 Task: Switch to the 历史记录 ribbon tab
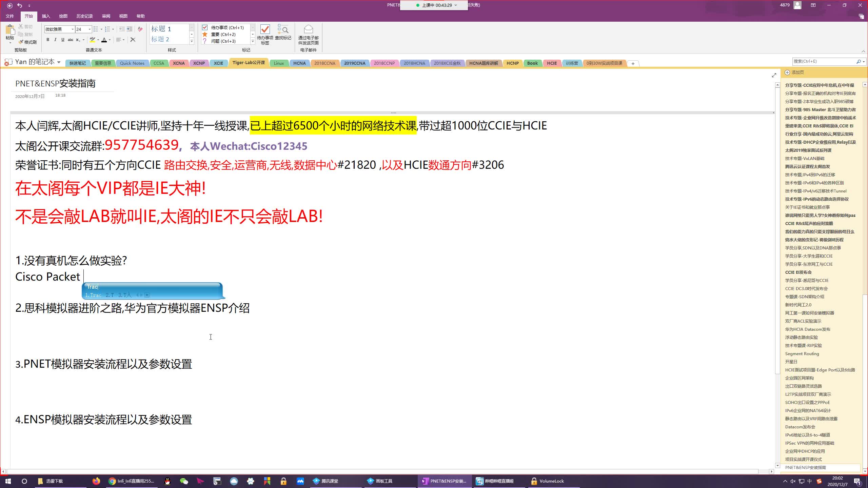click(84, 16)
